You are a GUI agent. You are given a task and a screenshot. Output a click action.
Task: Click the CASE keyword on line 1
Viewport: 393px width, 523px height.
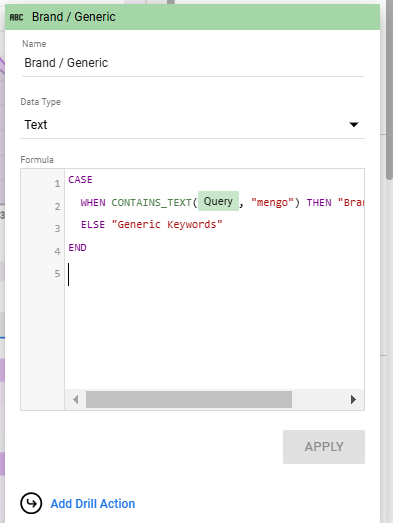pos(80,180)
